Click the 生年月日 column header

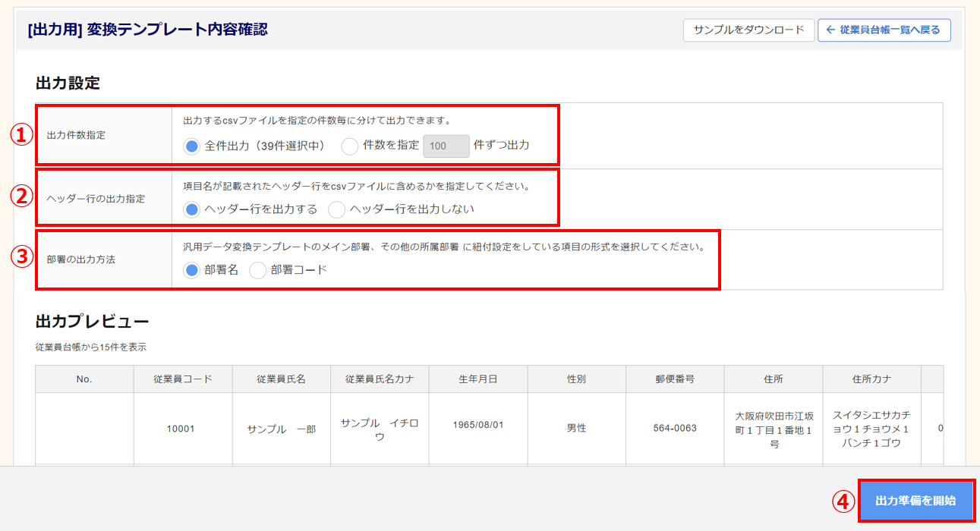coord(478,379)
